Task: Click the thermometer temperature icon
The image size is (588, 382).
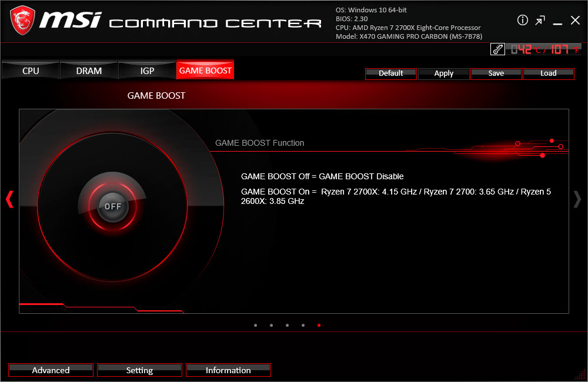Action: (x=497, y=49)
